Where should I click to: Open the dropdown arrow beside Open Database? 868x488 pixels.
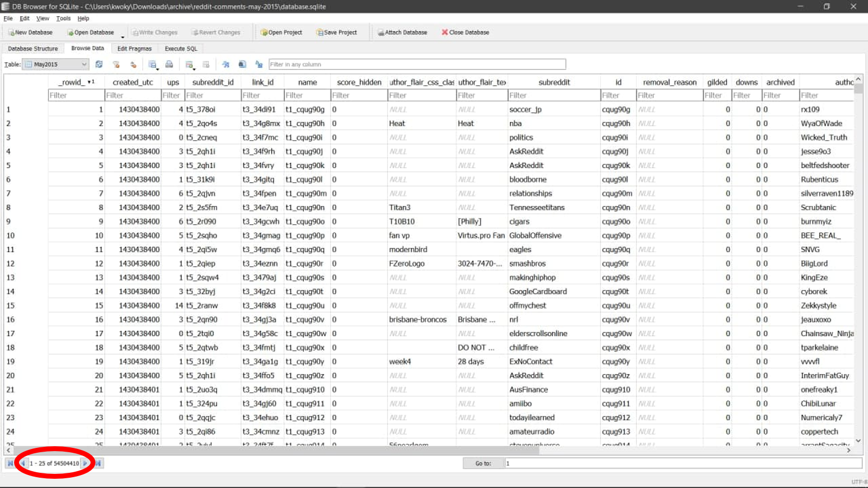123,37
